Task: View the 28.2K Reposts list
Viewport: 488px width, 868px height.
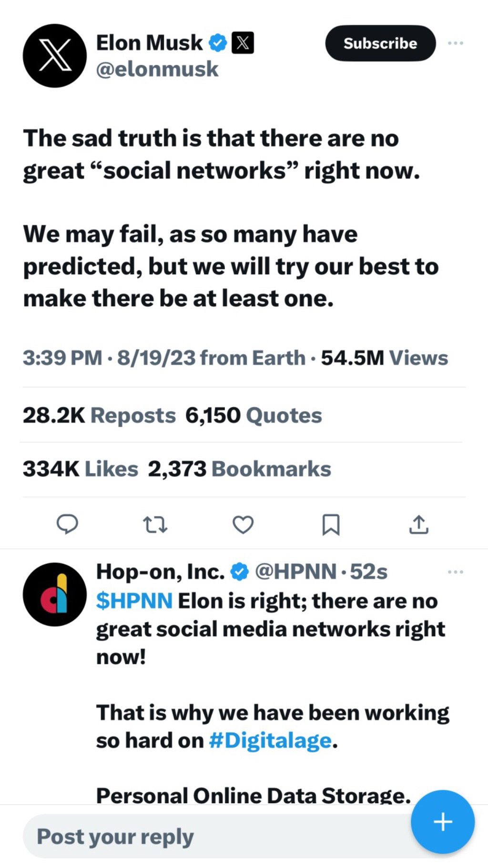Action: 99,415
